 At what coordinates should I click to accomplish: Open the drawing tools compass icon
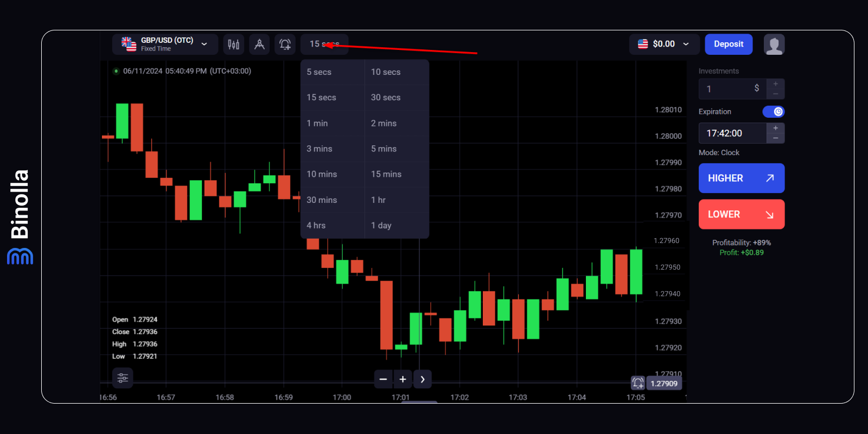point(259,44)
